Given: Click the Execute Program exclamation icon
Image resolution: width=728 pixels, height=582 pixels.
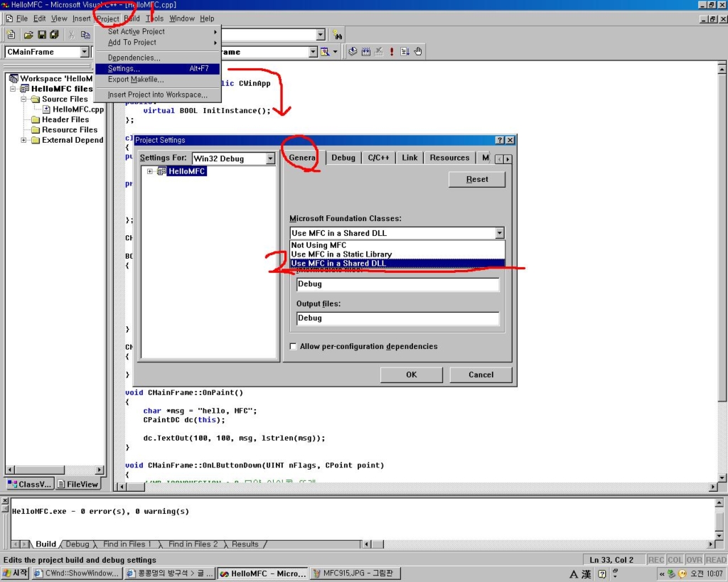Looking at the screenshot, I should [x=392, y=51].
